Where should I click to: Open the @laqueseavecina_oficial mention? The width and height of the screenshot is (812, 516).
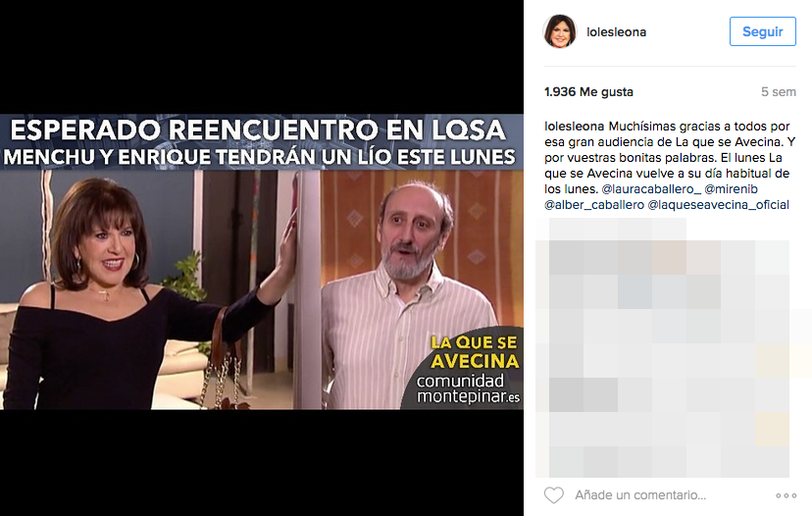tap(718, 205)
